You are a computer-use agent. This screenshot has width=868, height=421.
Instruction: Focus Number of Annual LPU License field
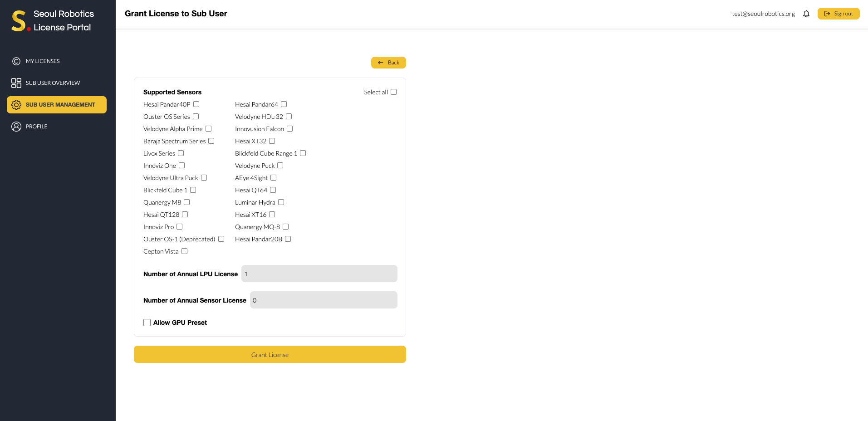pos(319,274)
